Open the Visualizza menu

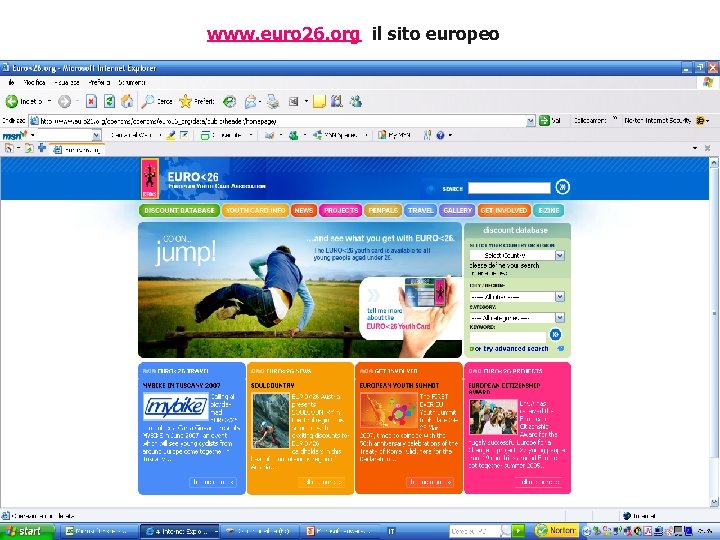click(x=67, y=83)
